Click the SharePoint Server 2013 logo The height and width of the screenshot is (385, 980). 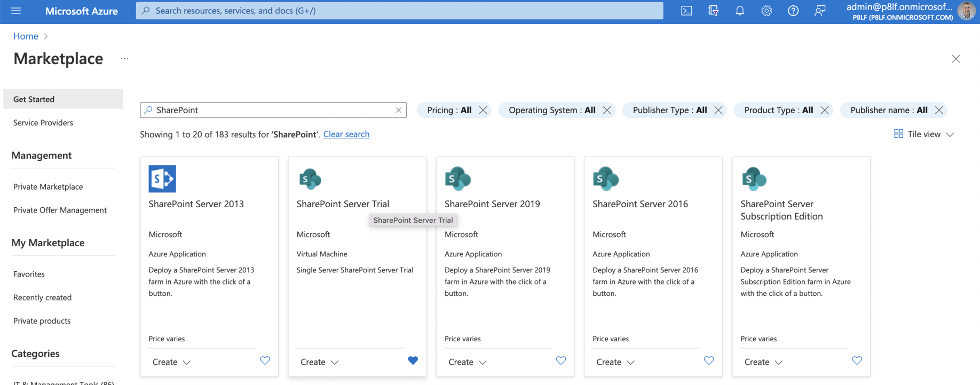162,179
